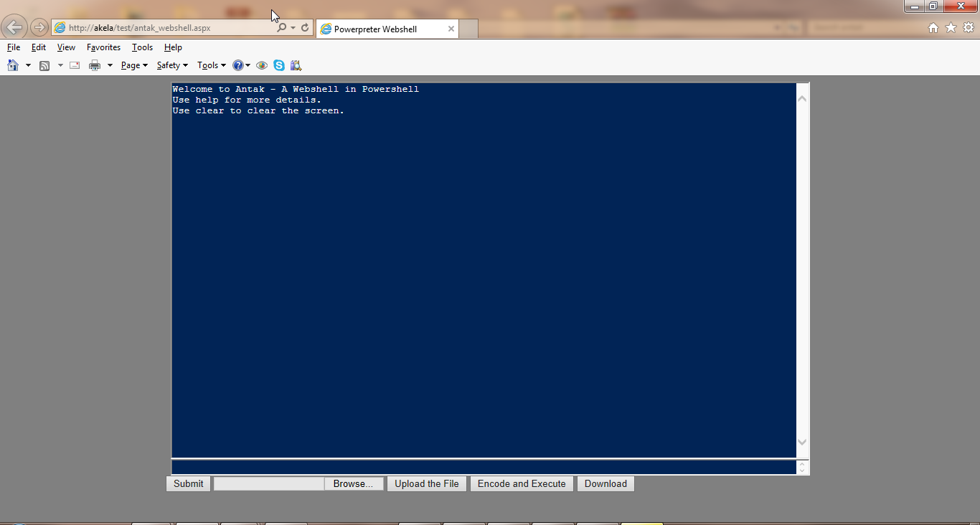980x525 pixels.
Task: Click the command box stepper up arrow
Action: 802,464
